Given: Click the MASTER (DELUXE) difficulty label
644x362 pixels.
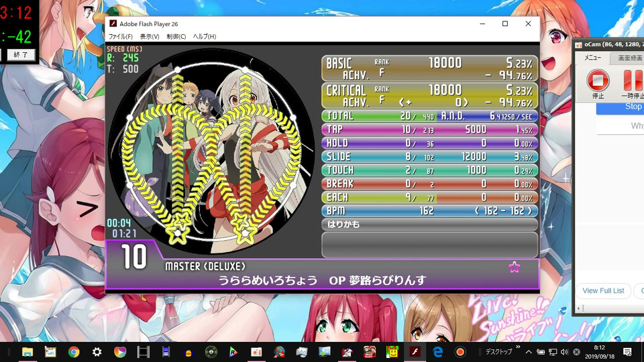Looking at the screenshot, I should pos(205,267).
